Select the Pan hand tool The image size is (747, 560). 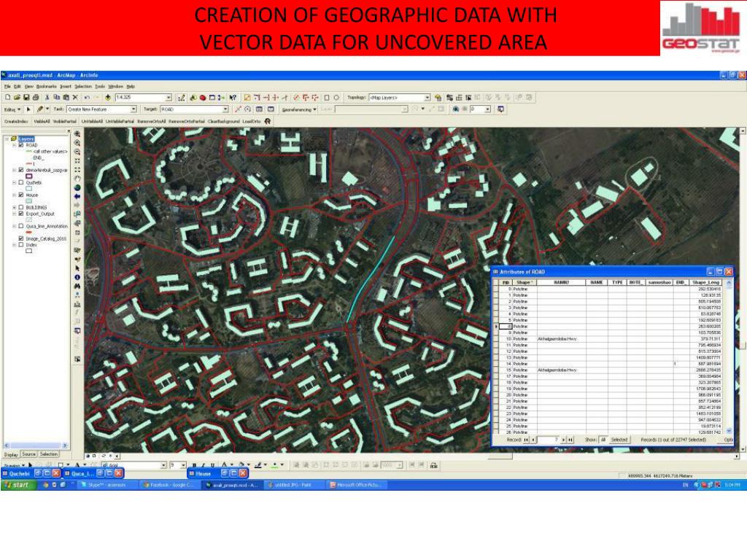[x=77, y=177]
